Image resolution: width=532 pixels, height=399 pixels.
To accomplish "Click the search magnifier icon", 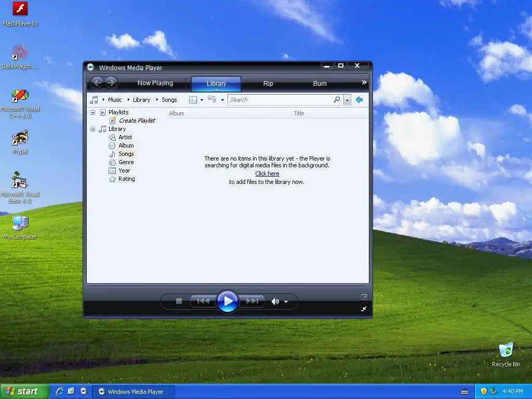I will point(337,99).
